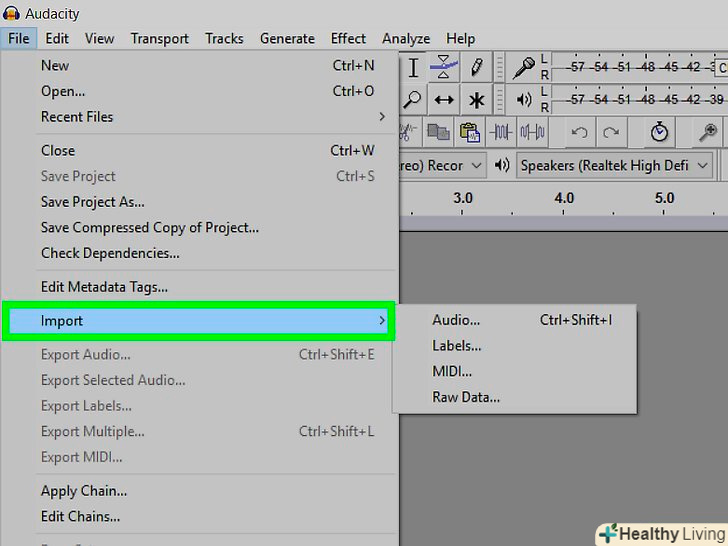Open the Tracks menu
Image resolution: width=728 pixels, height=546 pixels.
224,39
